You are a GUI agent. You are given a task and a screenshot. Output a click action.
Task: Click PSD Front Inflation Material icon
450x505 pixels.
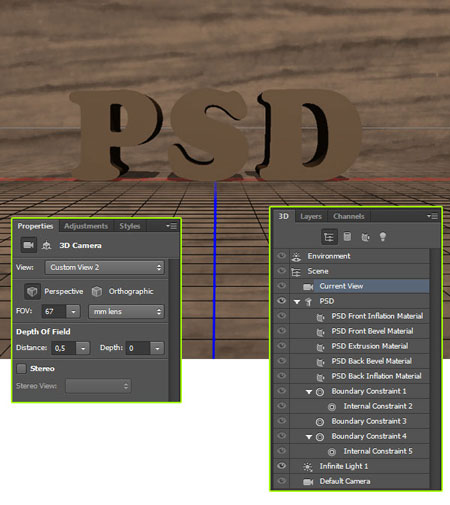(320, 317)
